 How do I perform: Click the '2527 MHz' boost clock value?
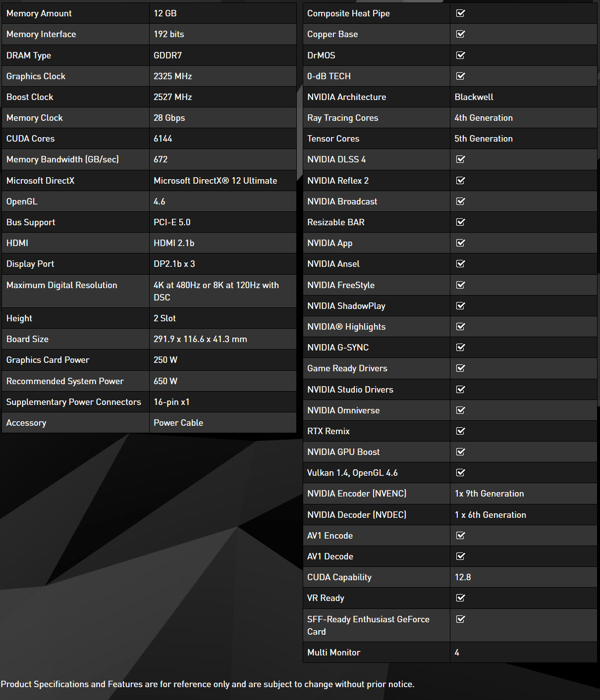point(172,97)
